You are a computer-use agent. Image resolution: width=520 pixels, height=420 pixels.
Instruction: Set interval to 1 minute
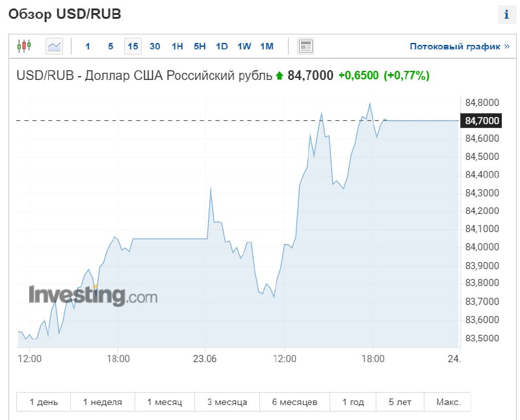tap(88, 46)
